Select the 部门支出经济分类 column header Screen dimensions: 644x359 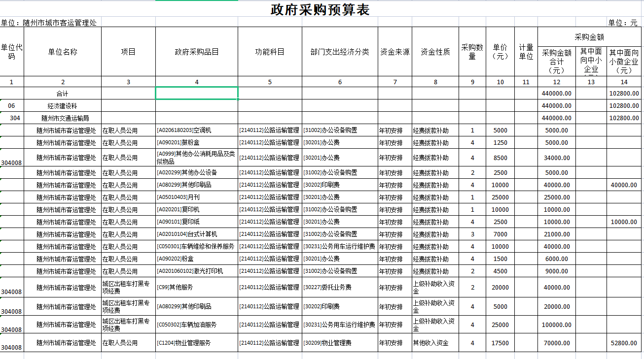click(x=340, y=52)
